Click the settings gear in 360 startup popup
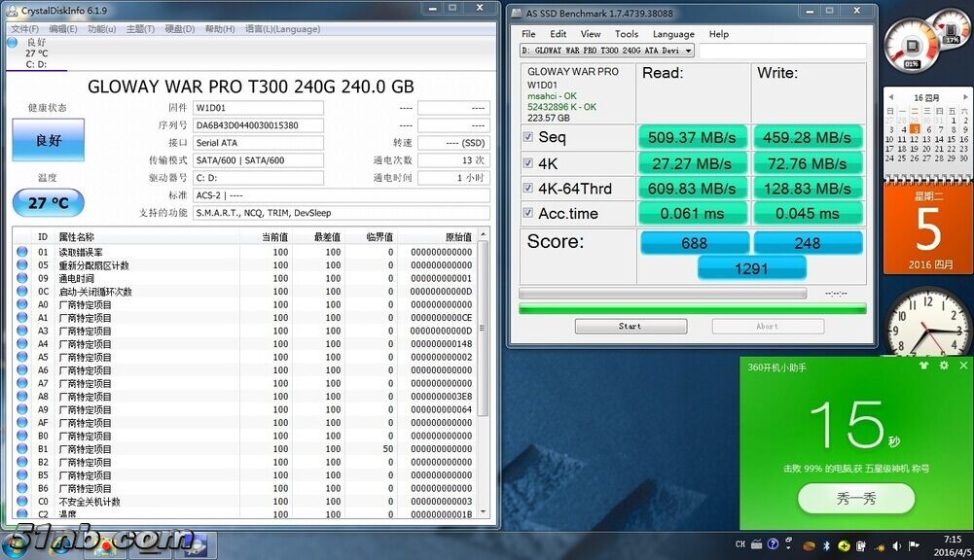 pos(944,366)
